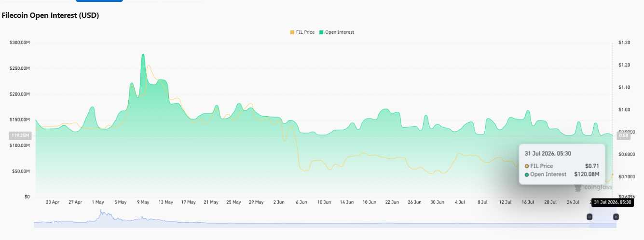Click the 9 May date label

tap(143, 203)
